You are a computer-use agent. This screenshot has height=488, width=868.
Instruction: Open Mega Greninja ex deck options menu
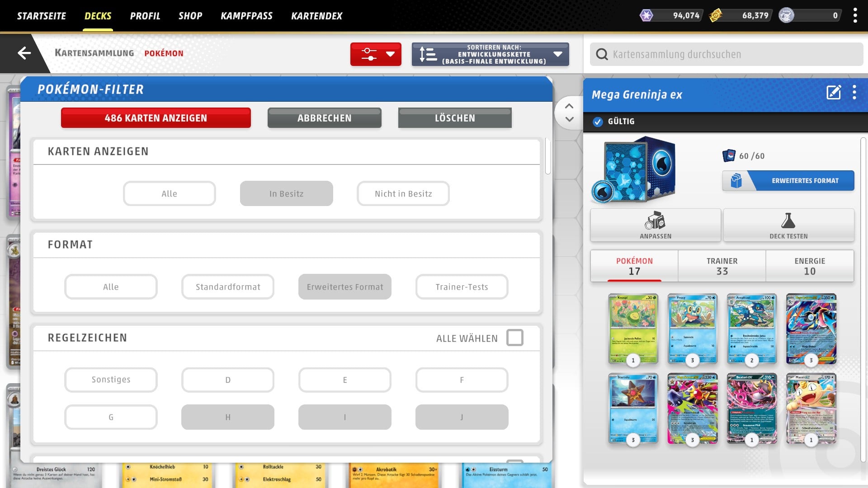tap(854, 92)
